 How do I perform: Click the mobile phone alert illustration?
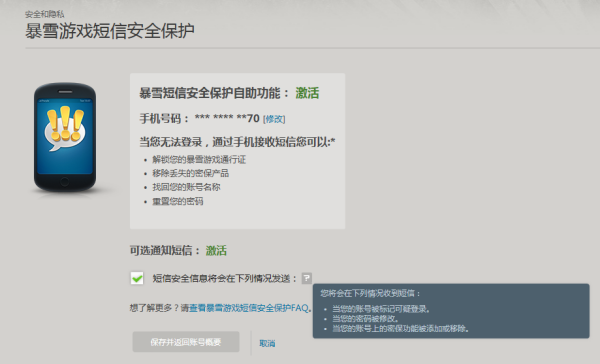point(65,137)
